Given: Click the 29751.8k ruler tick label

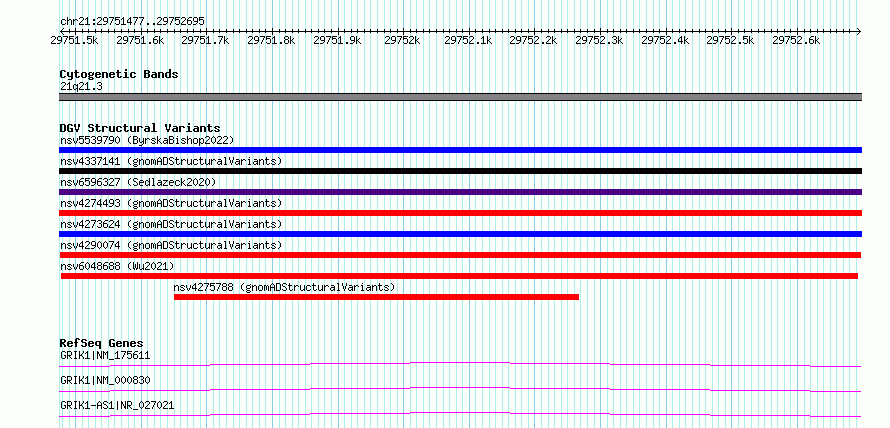Looking at the screenshot, I should coord(271,40).
